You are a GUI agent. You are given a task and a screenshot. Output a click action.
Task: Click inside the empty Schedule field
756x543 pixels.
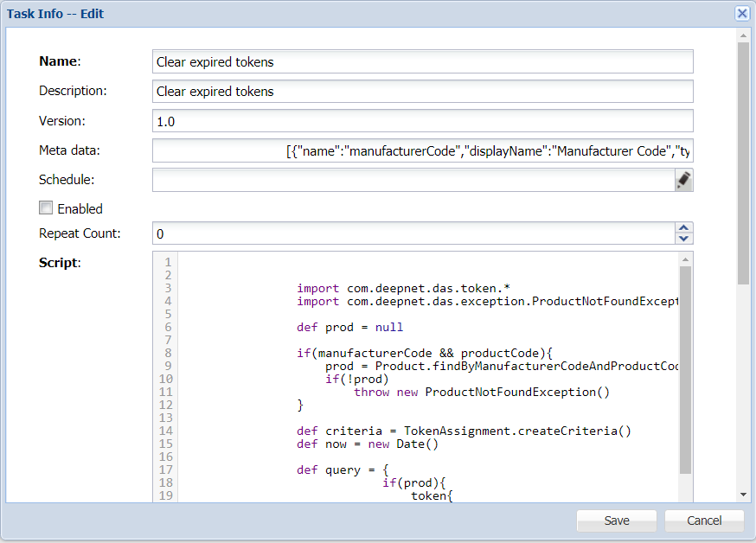pyautogui.click(x=412, y=180)
